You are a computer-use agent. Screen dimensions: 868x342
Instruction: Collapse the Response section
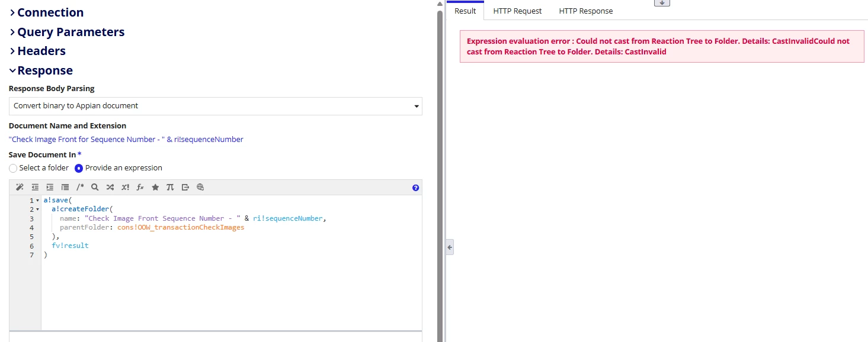41,70
